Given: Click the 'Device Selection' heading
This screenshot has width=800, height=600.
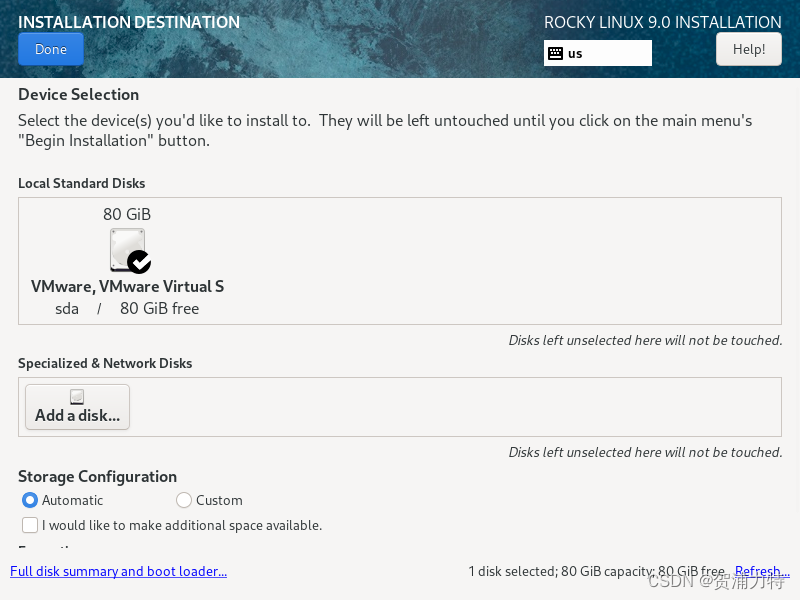Looking at the screenshot, I should [x=79, y=94].
